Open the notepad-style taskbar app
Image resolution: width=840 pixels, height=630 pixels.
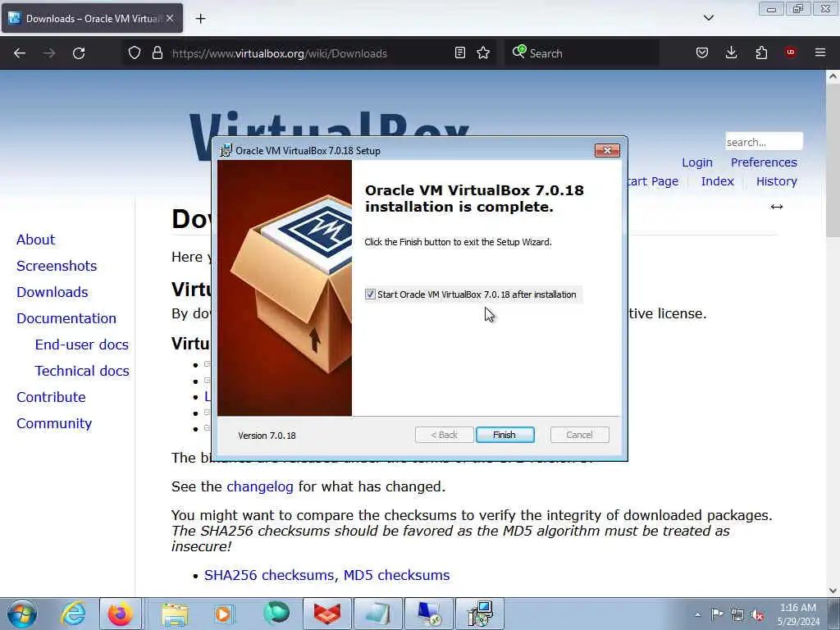point(377,614)
